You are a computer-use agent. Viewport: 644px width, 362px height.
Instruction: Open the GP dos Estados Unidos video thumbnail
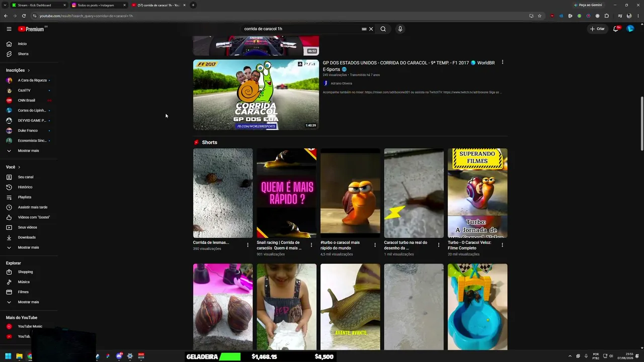(256, 95)
